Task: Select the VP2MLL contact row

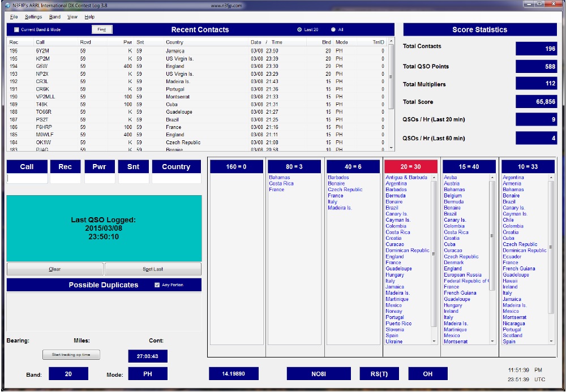Action: pos(197,97)
